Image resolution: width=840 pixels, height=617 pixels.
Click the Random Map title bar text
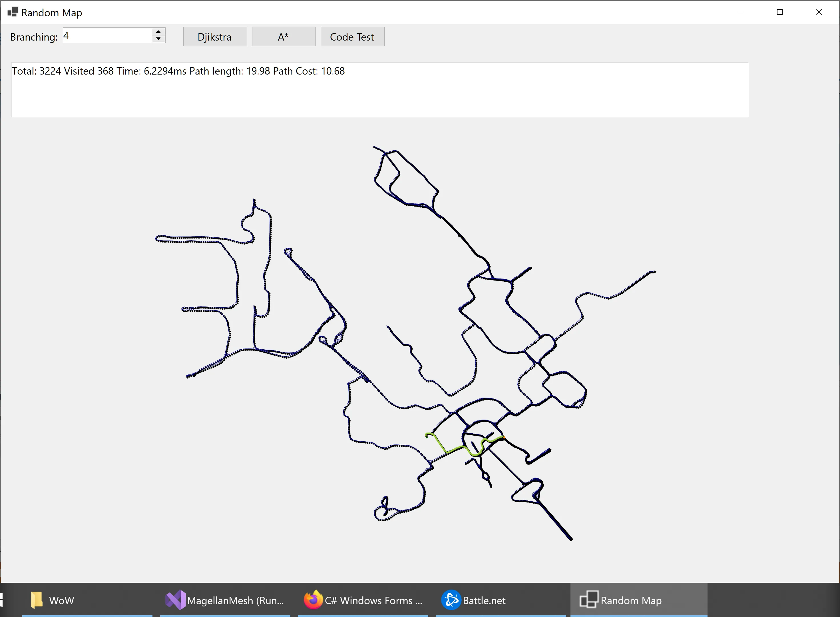coord(51,13)
